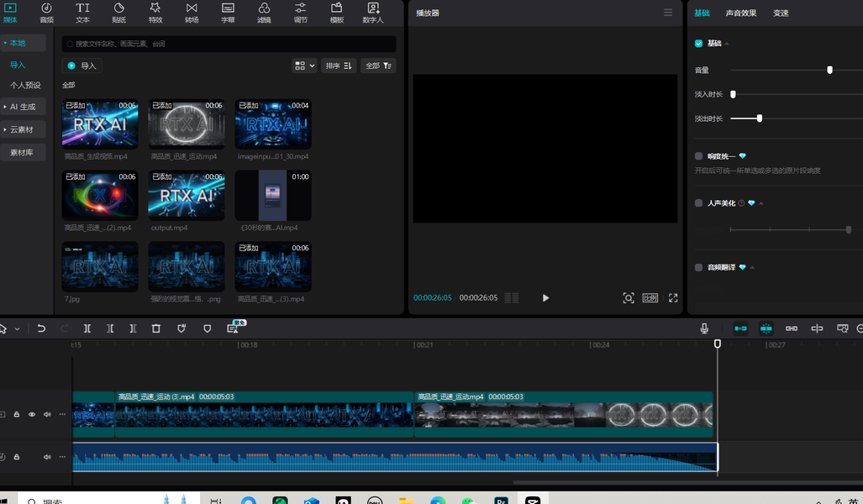This screenshot has width=863, height=504.
Task: Delete selected clip with trash icon
Action: click(x=155, y=328)
